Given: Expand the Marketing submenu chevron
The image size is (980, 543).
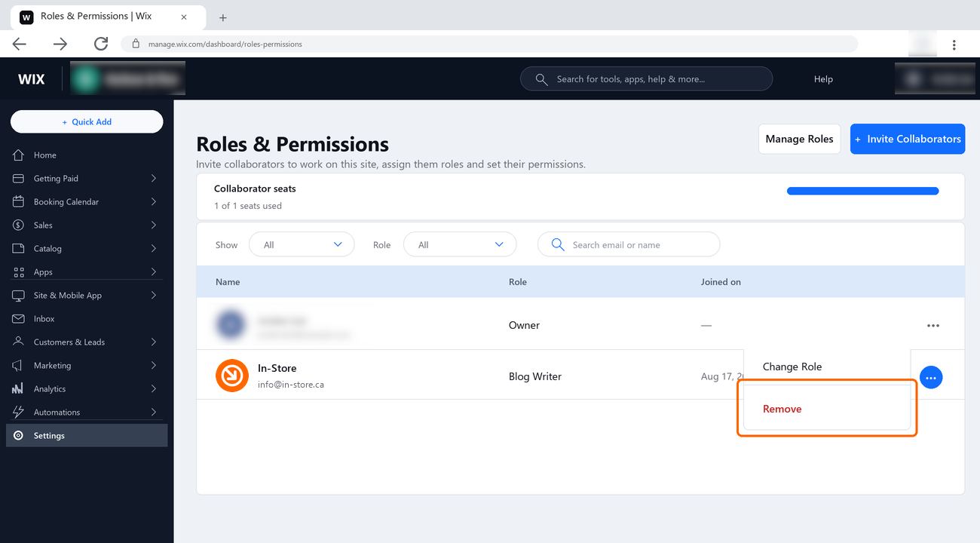Looking at the screenshot, I should point(154,366).
